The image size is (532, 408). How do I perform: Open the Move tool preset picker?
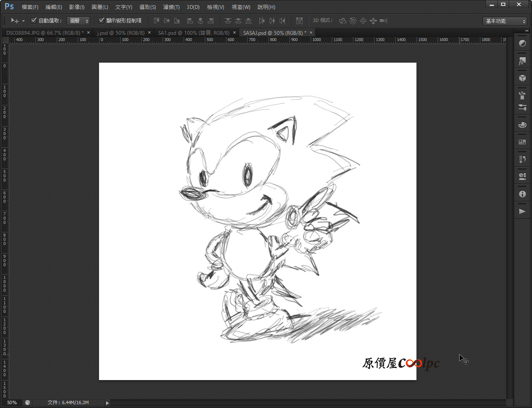[x=15, y=20]
